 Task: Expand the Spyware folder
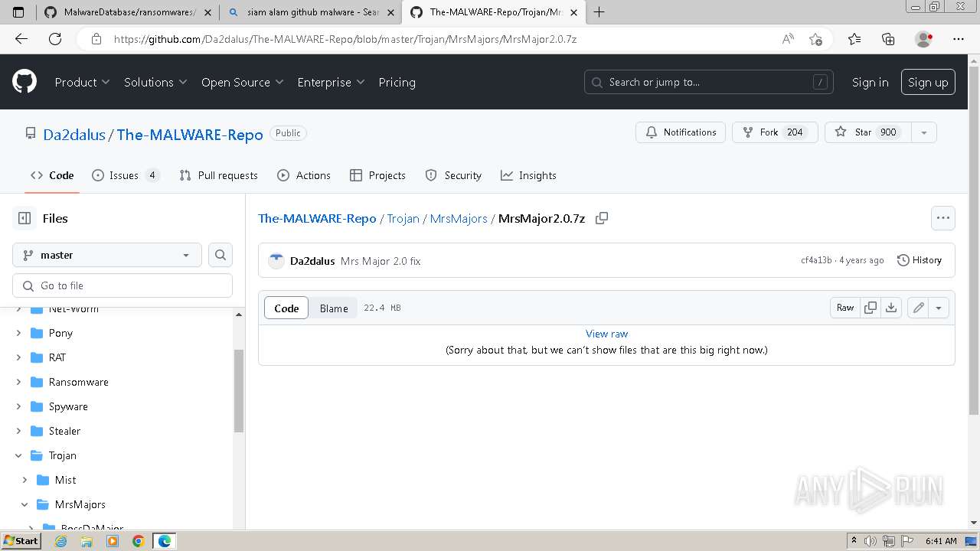tap(18, 406)
